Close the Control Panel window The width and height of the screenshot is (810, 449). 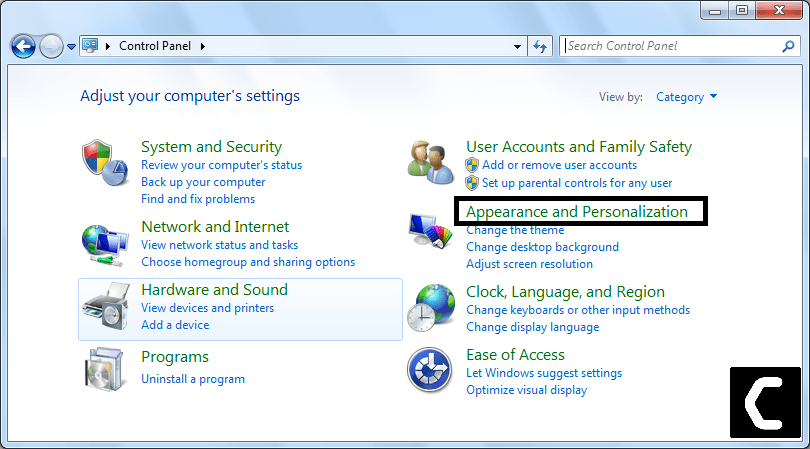779,10
